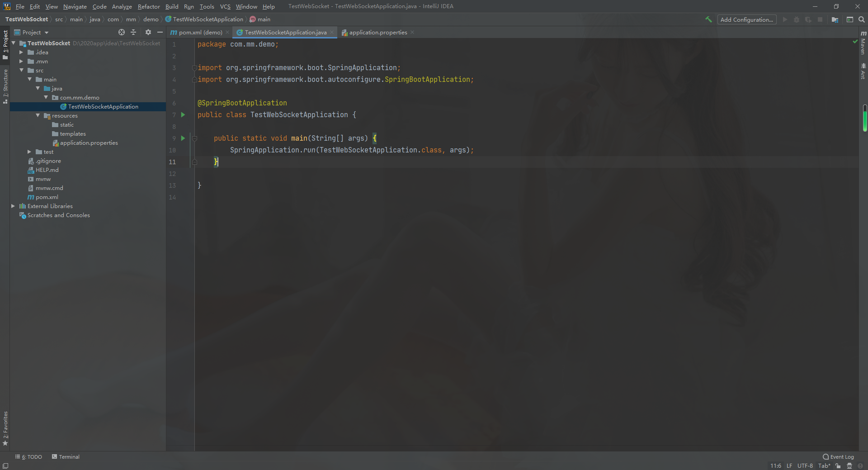Open the Project panel settings gear
Viewport: 868px width, 470px height.
point(148,32)
